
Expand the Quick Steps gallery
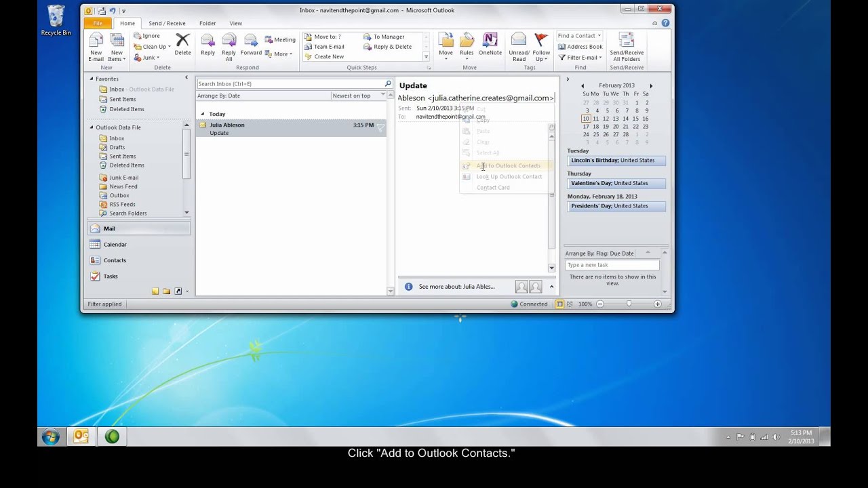426,57
